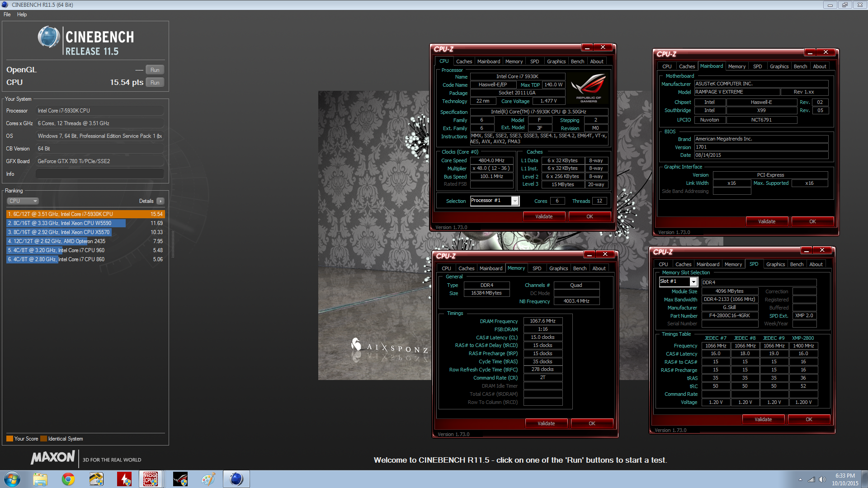Click the Info field in Your System
Image resolution: width=868 pixels, height=488 pixels.
click(x=100, y=174)
